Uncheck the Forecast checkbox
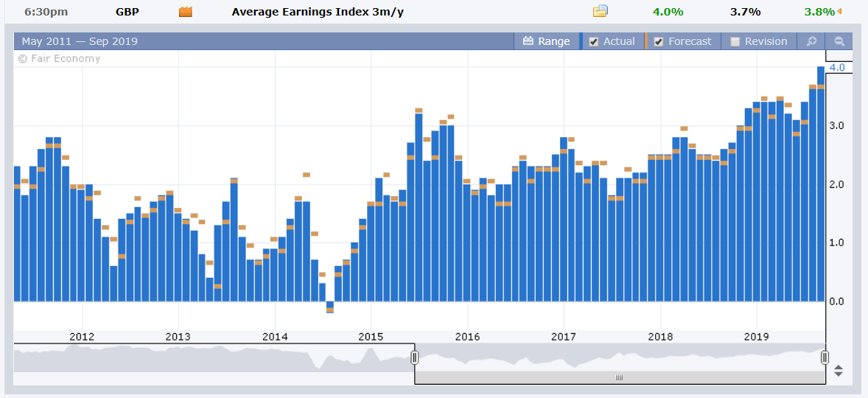Image resolution: width=868 pixels, height=398 pixels. coord(659,41)
